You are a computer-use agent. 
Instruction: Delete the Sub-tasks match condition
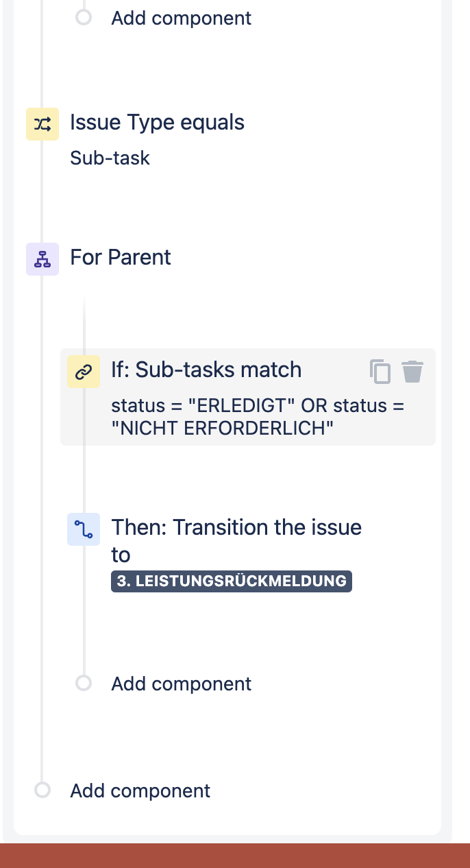pyautogui.click(x=412, y=371)
